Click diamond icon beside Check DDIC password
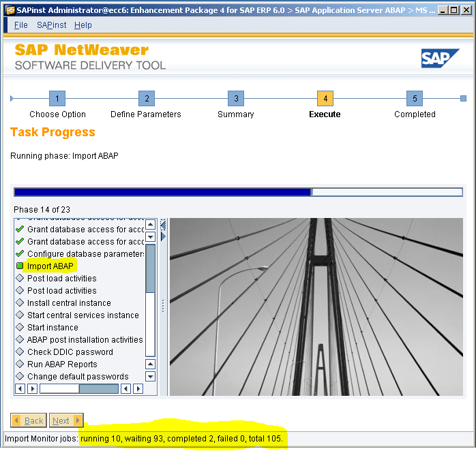Viewport: 476px width, 451px height. click(x=20, y=352)
